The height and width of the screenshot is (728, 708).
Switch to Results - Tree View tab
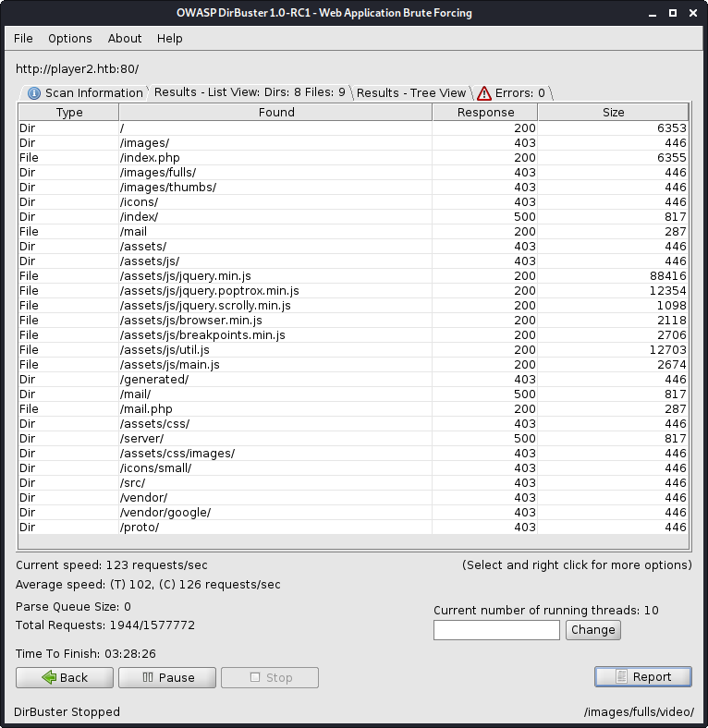point(411,93)
